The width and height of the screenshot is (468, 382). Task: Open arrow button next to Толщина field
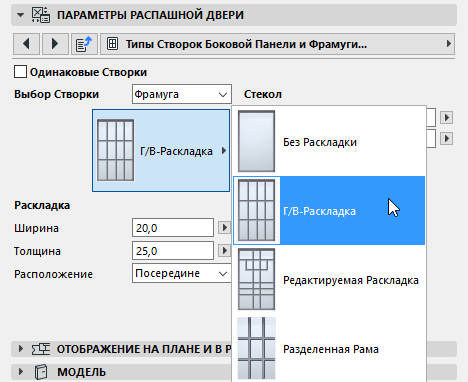[x=224, y=251]
